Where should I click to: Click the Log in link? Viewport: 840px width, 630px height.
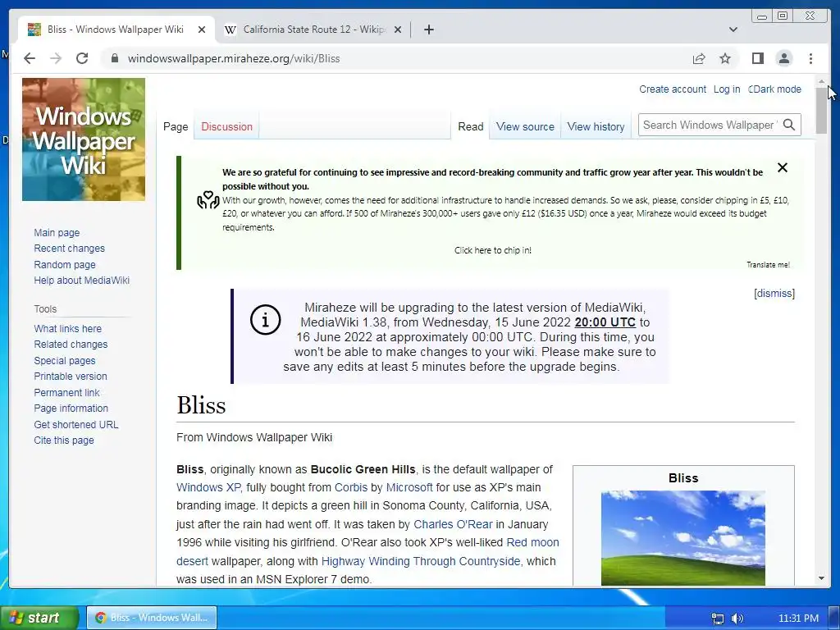coord(727,89)
